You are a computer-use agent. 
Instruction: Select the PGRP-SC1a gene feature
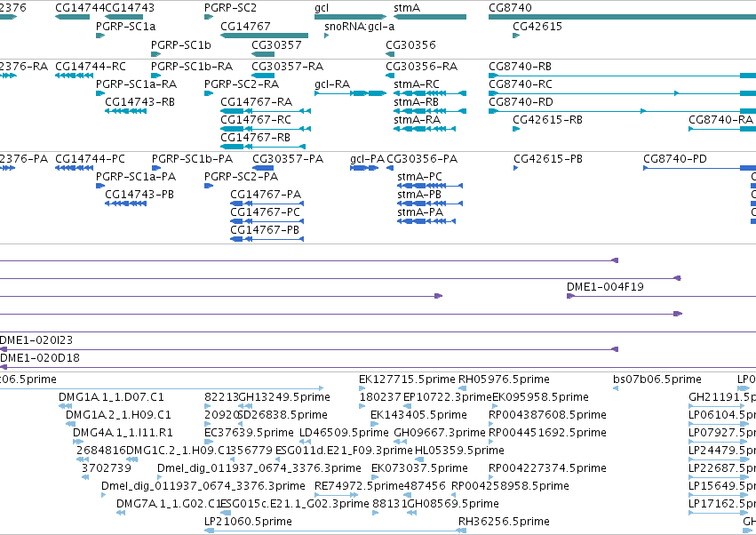tap(100, 36)
